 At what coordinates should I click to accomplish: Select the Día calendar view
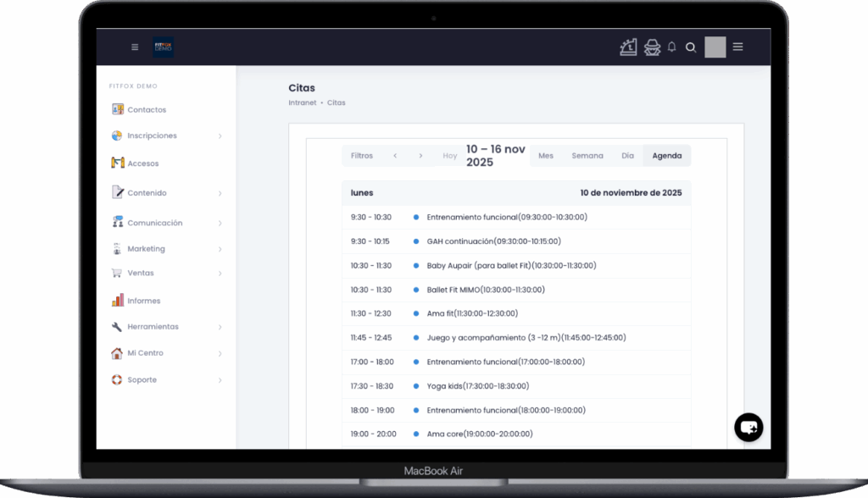click(627, 156)
